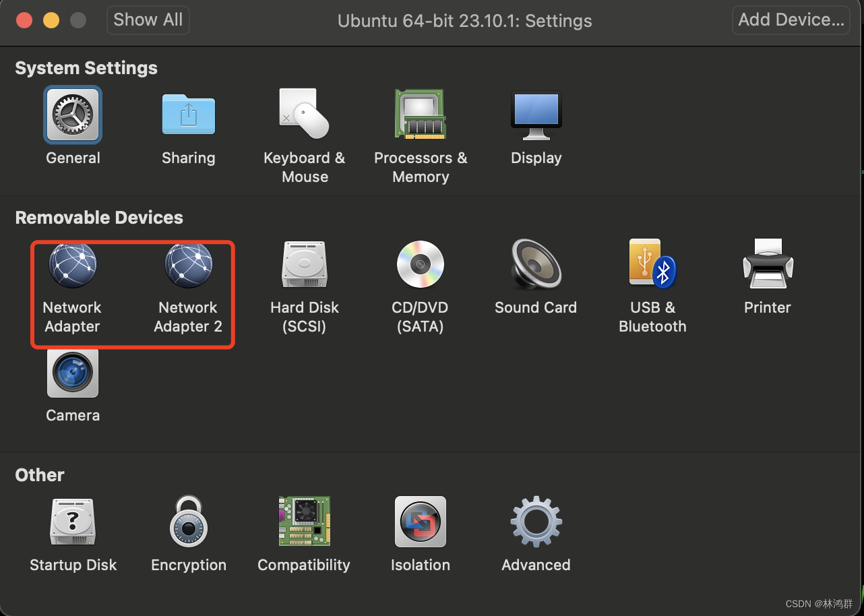The width and height of the screenshot is (864, 616).
Task: Open Encryption padlock settings
Action: 189,522
